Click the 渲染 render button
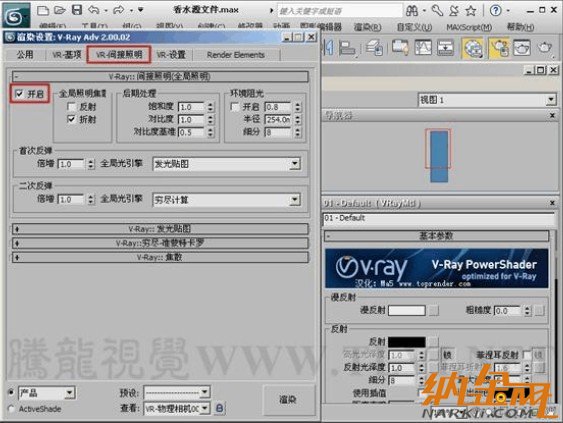The height and width of the screenshot is (423, 563). point(288,399)
